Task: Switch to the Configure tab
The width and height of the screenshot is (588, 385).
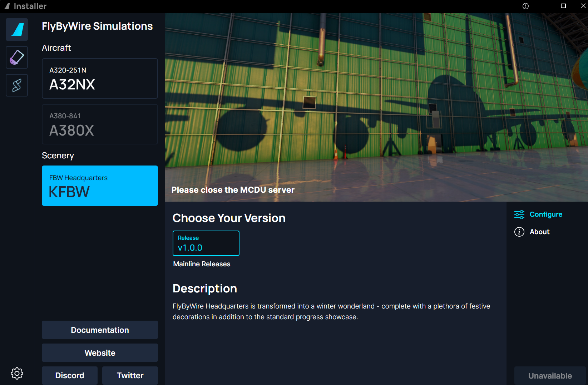Action: pyautogui.click(x=538, y=214)
